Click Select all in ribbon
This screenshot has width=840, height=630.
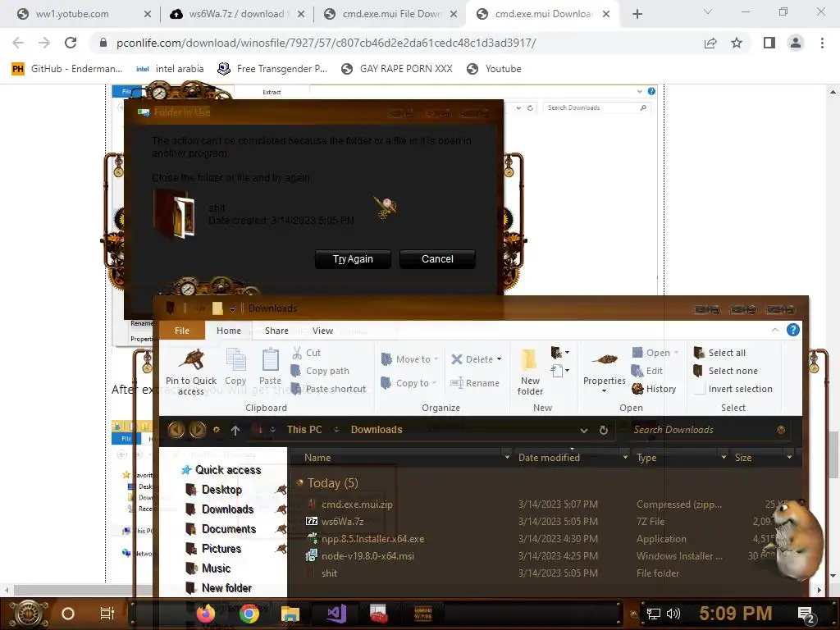719,353
